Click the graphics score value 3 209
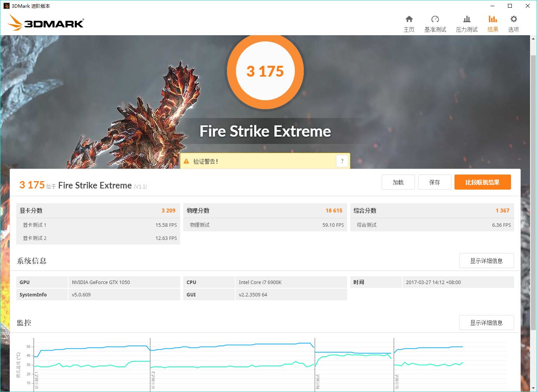537x392 pixels. 169,211
